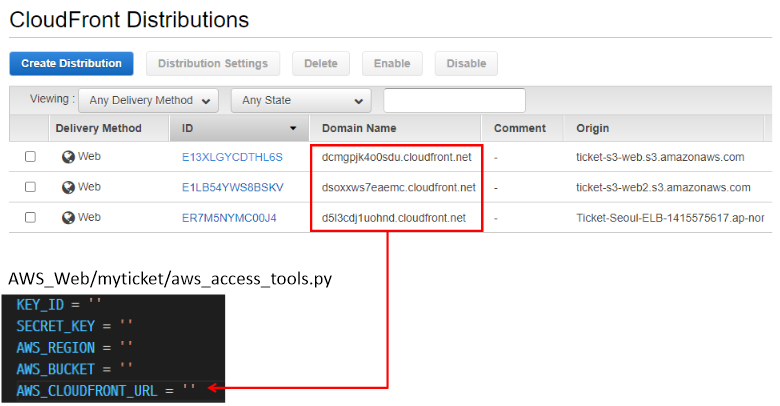Screen dimensions: 780x406
Task: Click the Web globe icon in E1LB54YWS8BSKV row
Action: point(68,188)
